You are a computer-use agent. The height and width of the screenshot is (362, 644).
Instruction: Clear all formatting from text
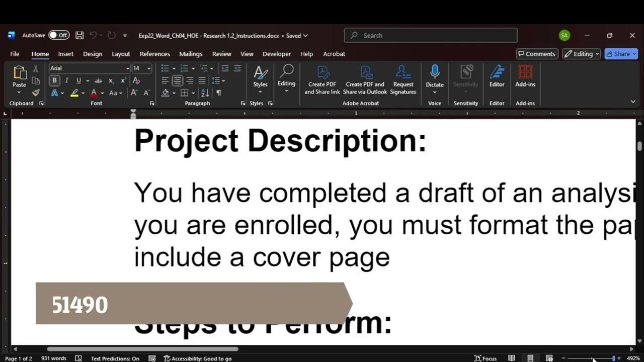(x=136, y=80)
